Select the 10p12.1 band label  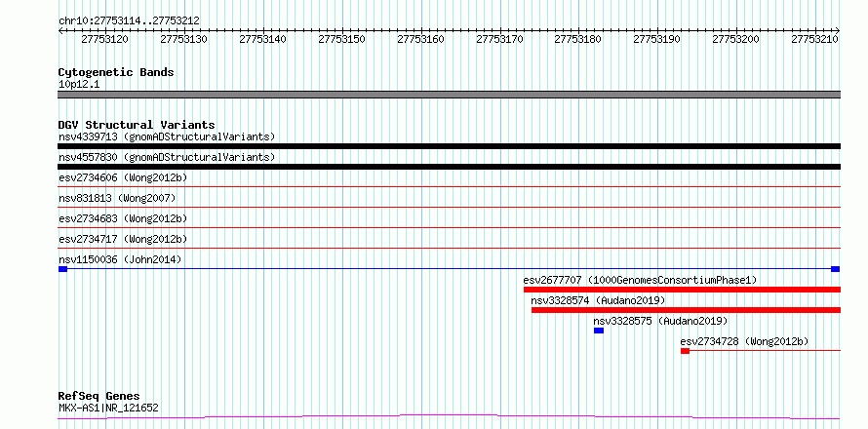(79, 85)
